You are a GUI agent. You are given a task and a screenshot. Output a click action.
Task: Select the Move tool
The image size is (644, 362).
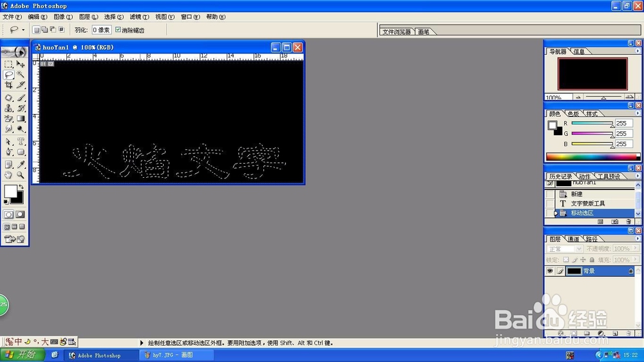[21, 64]
